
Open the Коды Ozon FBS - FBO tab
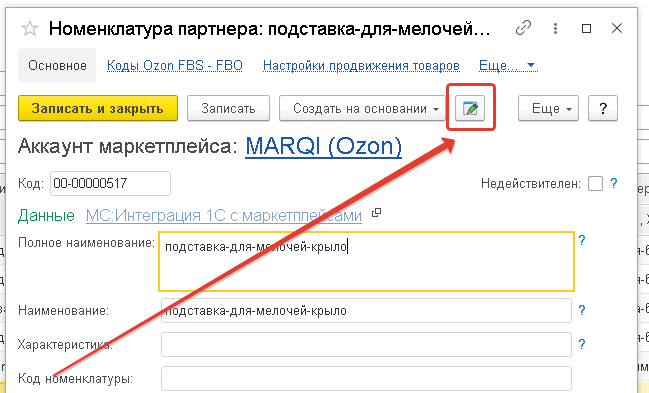coord(175,65)
